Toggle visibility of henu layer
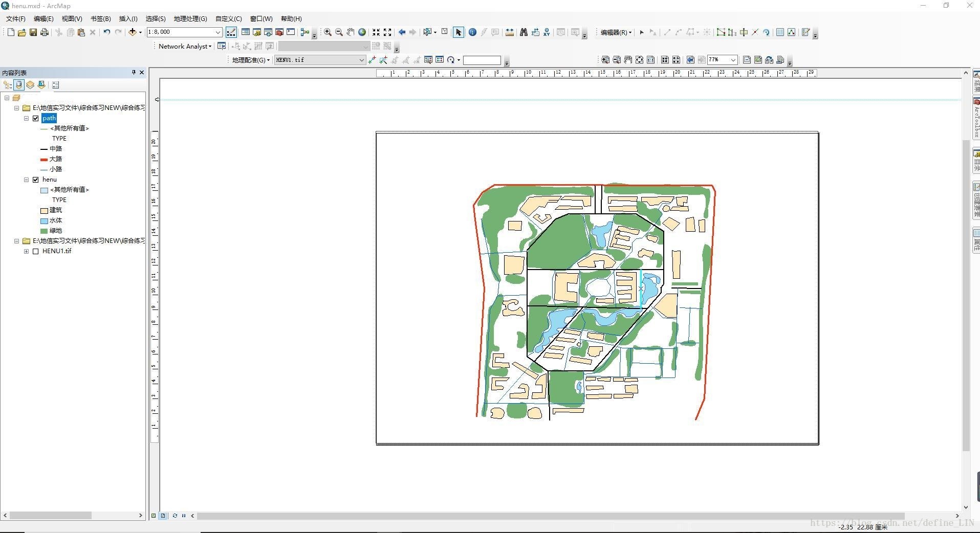This screenshot has height=533, width=980. click(36, 180)
